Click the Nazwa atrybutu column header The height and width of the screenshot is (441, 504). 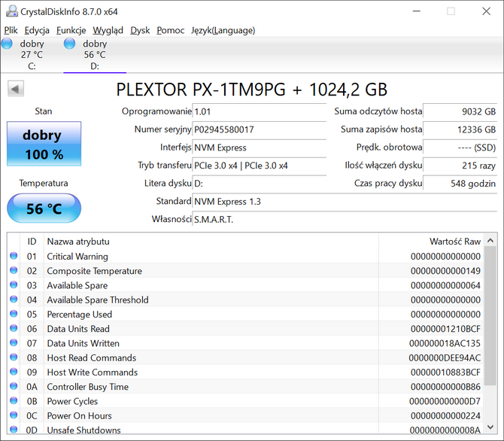click(x=211, y=242)
